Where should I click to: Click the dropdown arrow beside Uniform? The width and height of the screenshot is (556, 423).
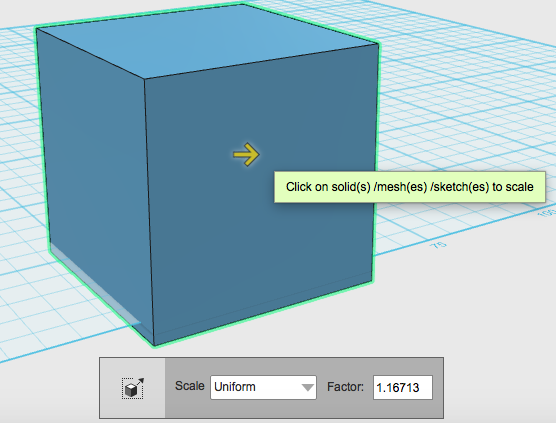click(x=308, y=388)
